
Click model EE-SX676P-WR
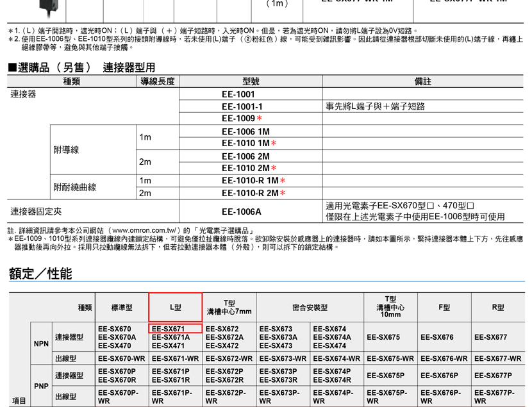coord(441,397)
